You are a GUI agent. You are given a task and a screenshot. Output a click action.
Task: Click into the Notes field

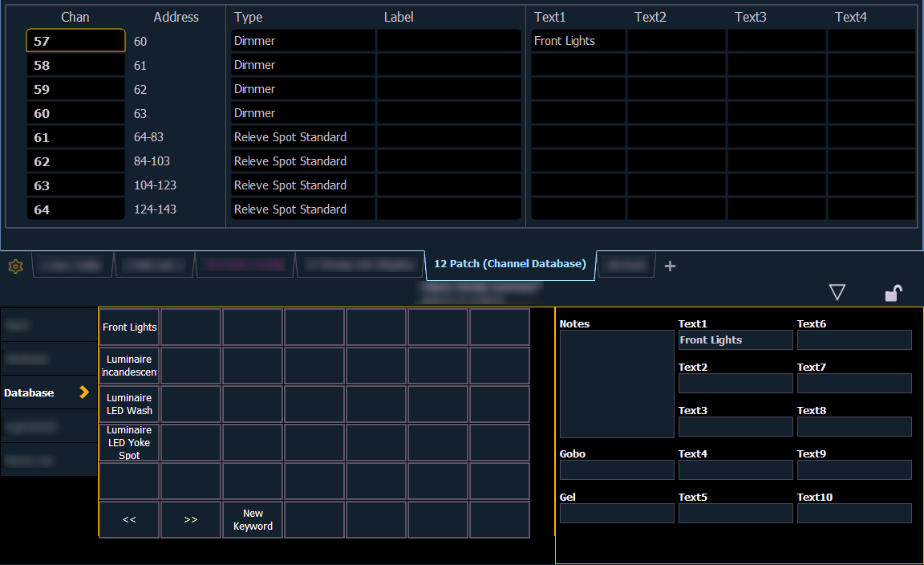point(616,384)
